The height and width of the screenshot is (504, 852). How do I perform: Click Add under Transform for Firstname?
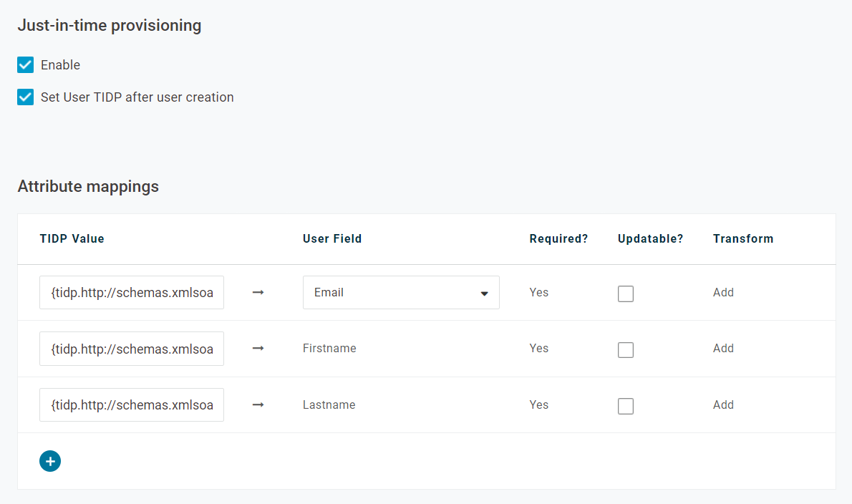point(723,348)
